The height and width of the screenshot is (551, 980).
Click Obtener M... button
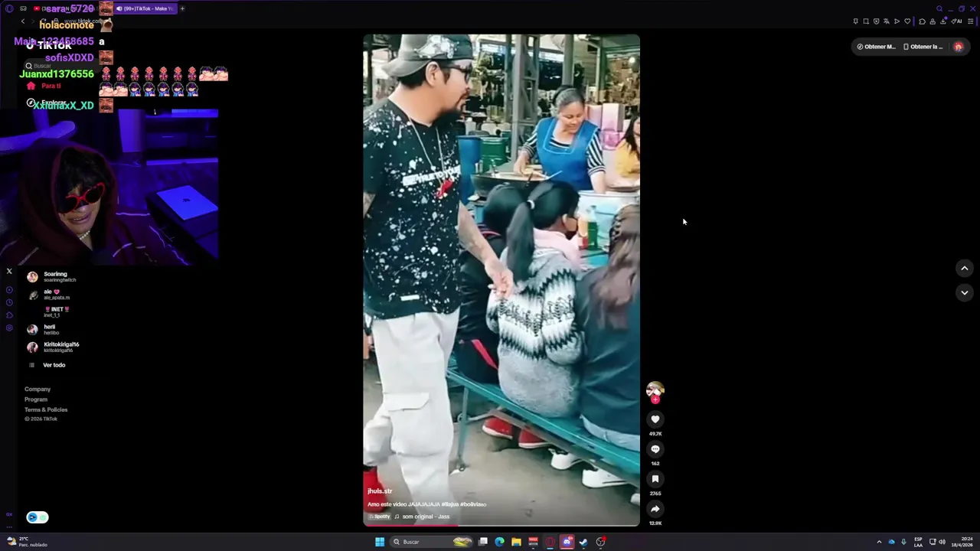(876, 47)
